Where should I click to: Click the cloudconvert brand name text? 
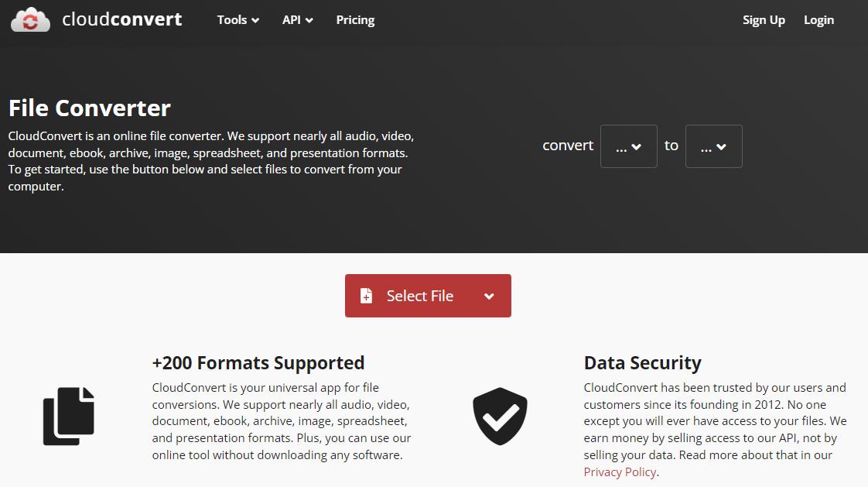pyautogui.click(x=121, y=19)
